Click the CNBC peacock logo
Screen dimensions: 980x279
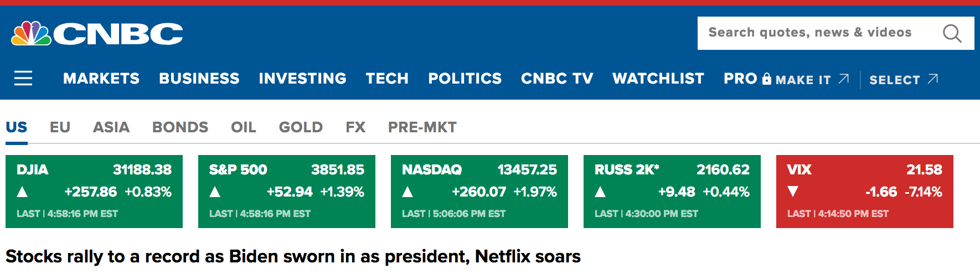click(x=32, y=33)
